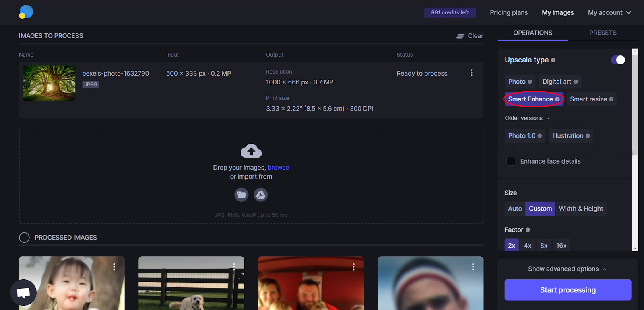The height and width of the screenshot is (310, 644).
Task: Open three-dot menu on baby photo thumbnail
Action: click(x=114, y=267)
